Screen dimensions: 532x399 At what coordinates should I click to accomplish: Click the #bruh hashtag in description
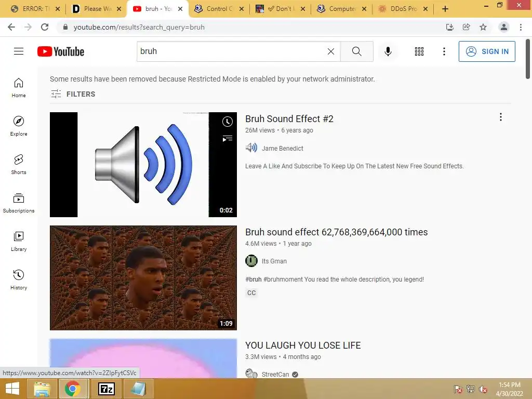(x=253, y=279)
